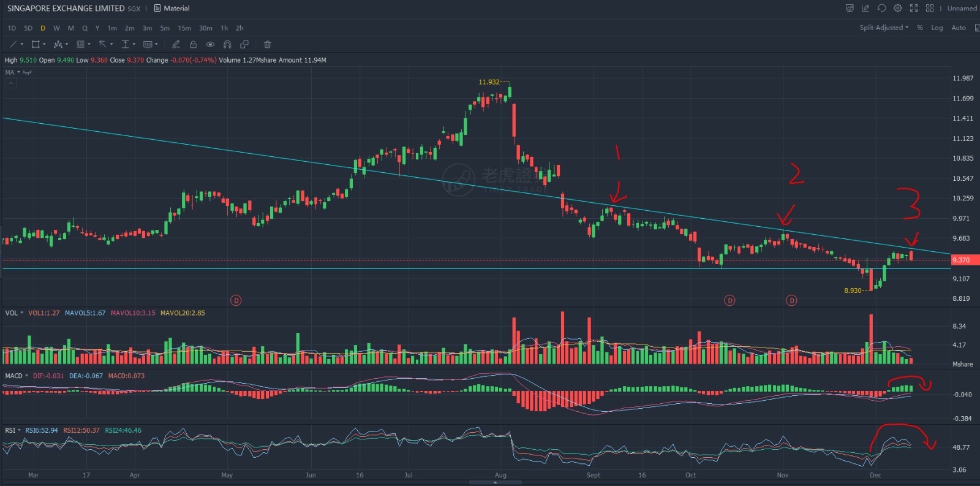The height and width of the screenshot is (486, 980).
Task: Switch to 5m interval
Action: pos(165,28)
